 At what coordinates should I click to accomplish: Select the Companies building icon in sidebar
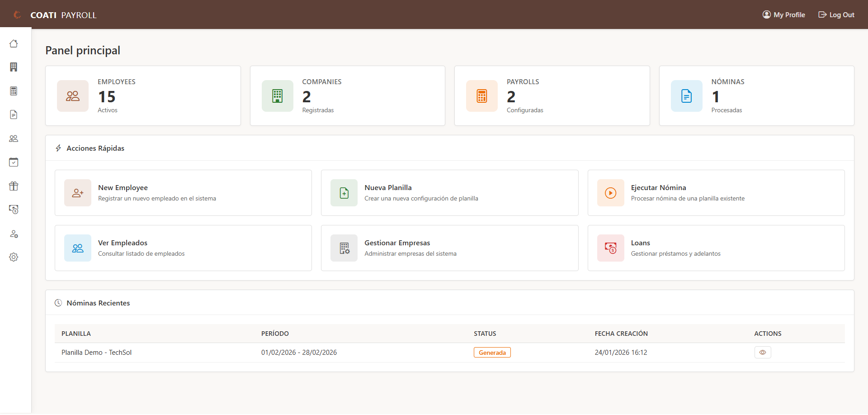[14, 67]
